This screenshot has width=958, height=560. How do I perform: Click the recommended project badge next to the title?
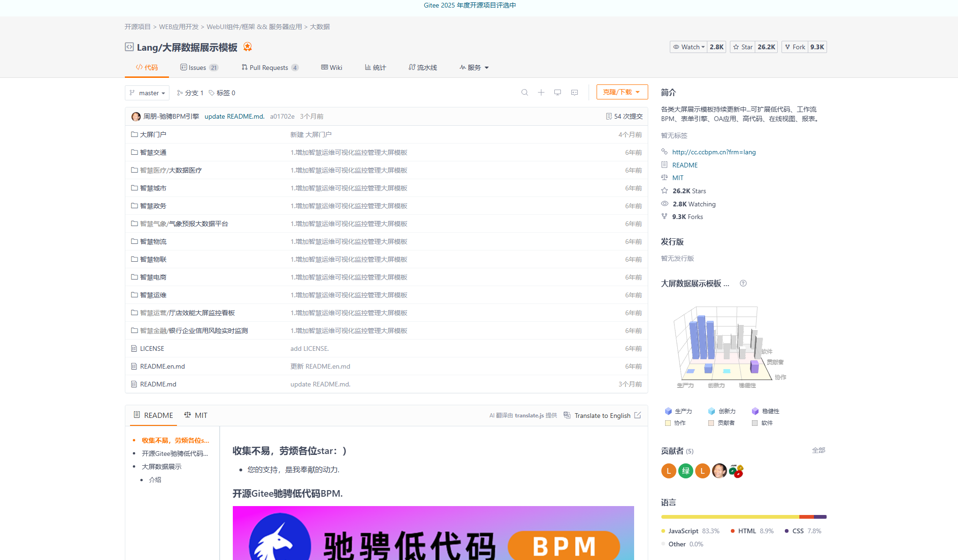(248, 47)
